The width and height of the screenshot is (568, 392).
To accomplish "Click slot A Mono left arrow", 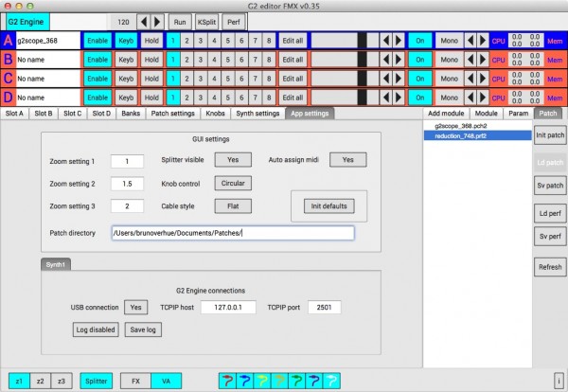I will click(470, 41).
